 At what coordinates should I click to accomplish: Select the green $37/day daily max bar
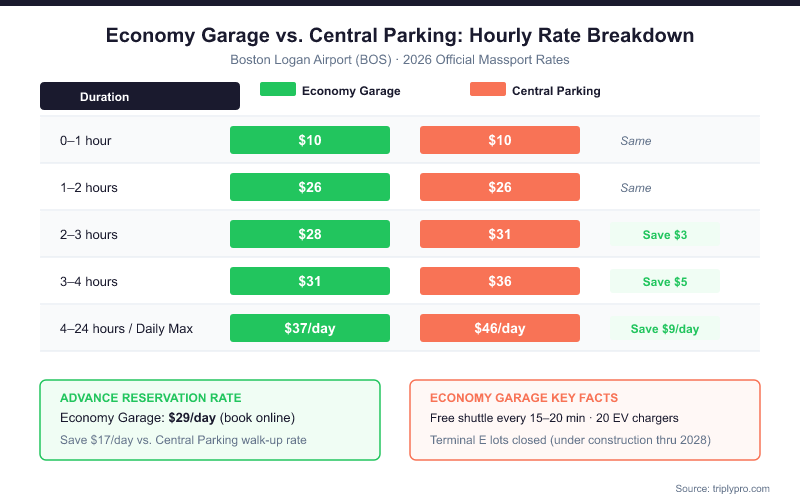pyautogui.click(x=310, y=328)
